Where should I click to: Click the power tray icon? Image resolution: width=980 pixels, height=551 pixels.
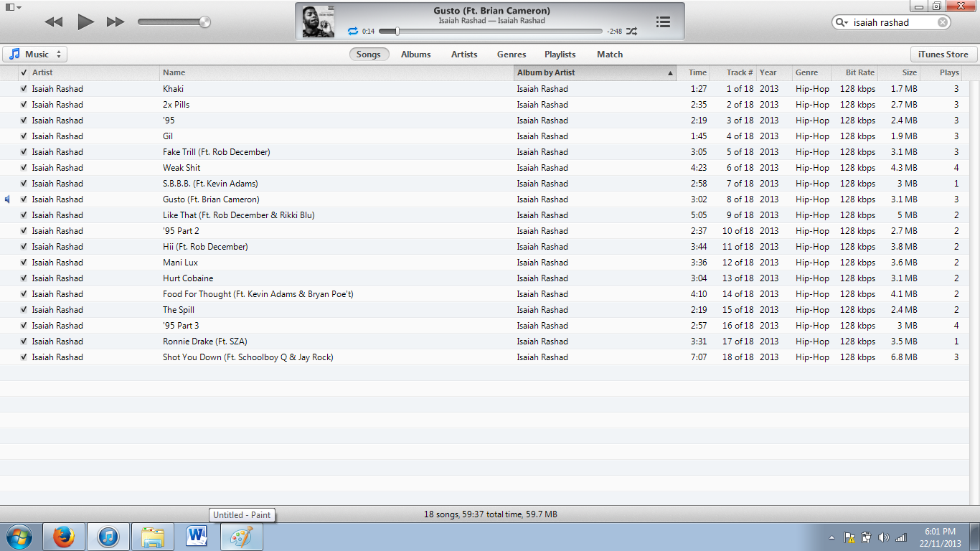(866, 537)
